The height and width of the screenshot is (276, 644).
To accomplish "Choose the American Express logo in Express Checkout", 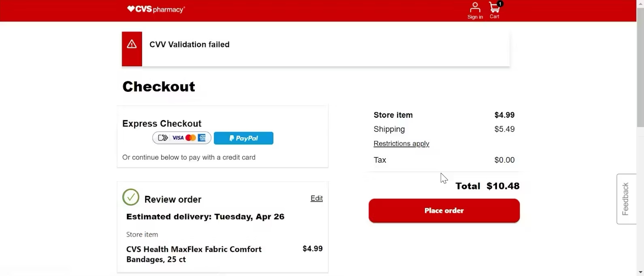I will click(202, 138).
